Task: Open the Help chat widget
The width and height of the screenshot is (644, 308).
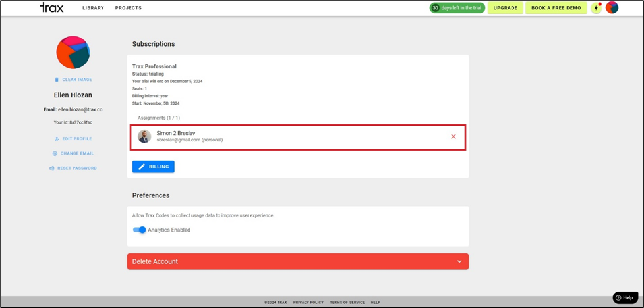Action: point(626,297)
